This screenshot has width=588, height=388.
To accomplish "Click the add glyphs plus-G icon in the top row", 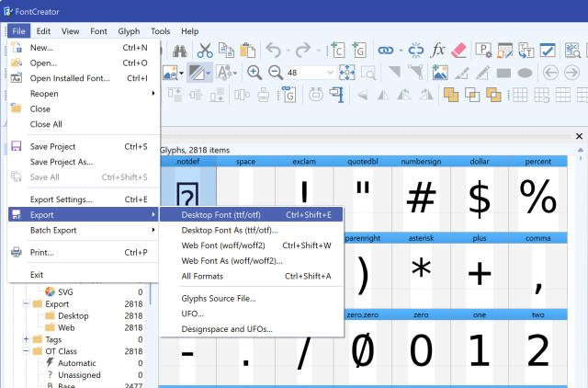I will 359,50.
